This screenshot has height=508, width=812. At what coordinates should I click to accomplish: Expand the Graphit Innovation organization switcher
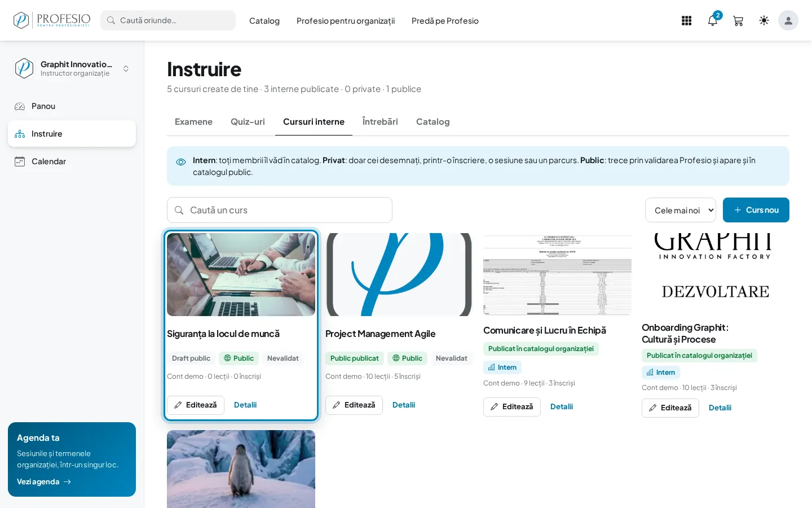click(72, 68)
